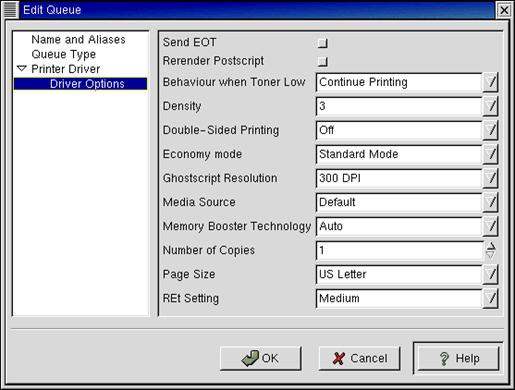Open the Memory Booster Technology dropdown arrow

pos(490,226)
